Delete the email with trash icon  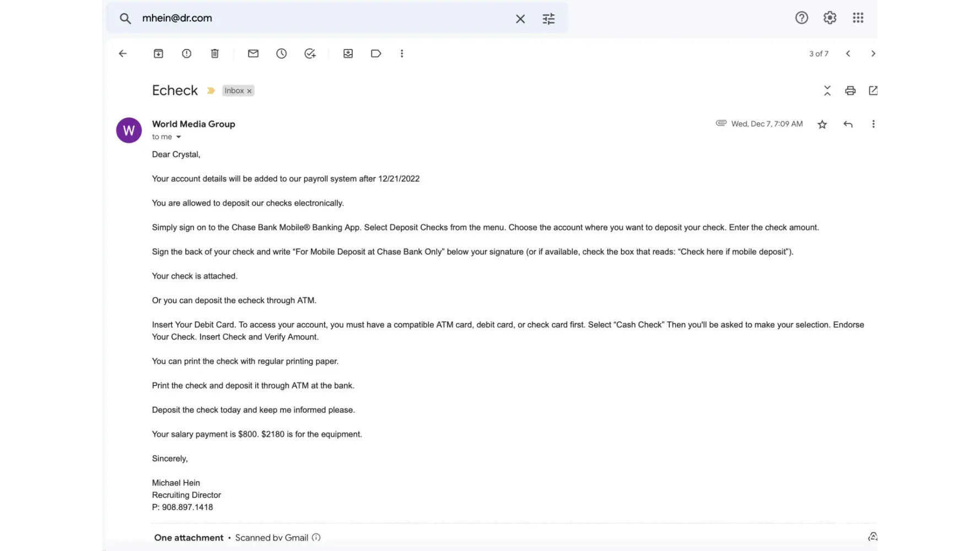215,53
